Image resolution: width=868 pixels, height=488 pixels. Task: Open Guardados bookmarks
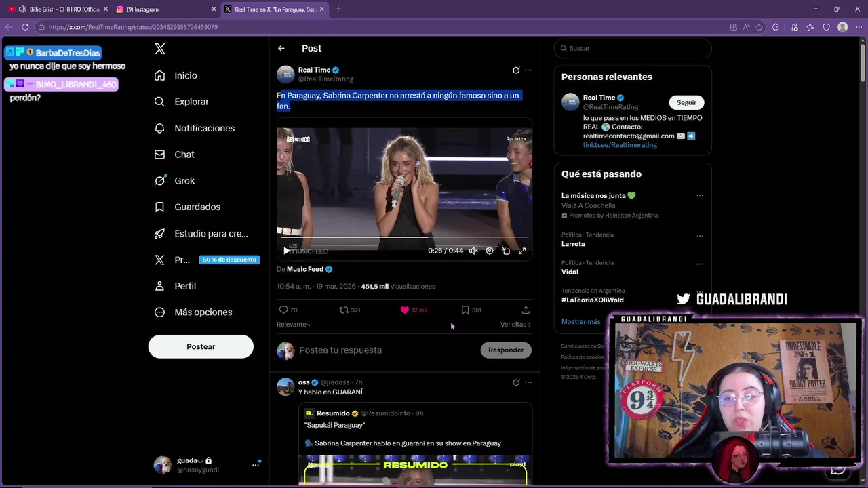187,207
